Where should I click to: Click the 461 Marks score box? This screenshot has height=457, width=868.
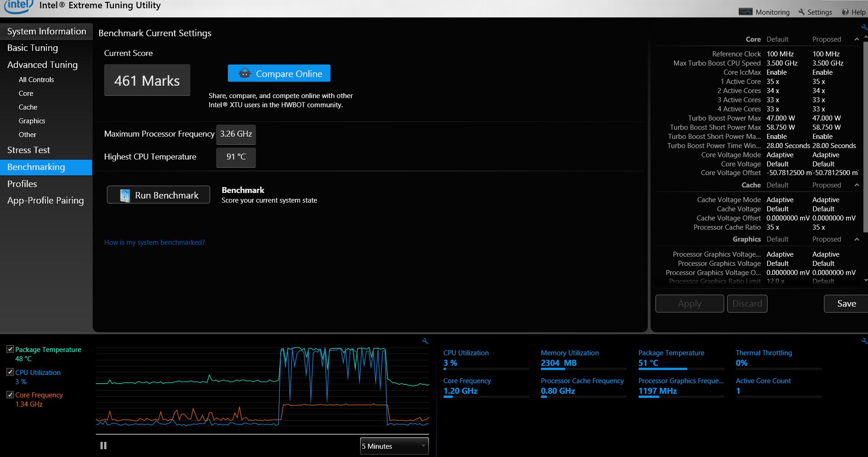pyautogui.click(x=147, y=80)
